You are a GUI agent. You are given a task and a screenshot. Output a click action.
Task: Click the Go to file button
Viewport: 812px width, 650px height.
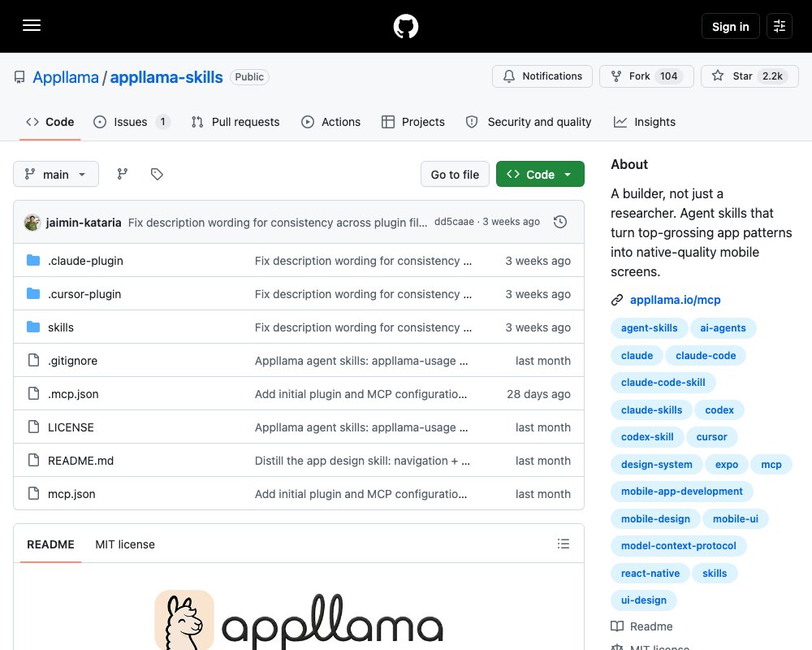click(x=455, y=174)
